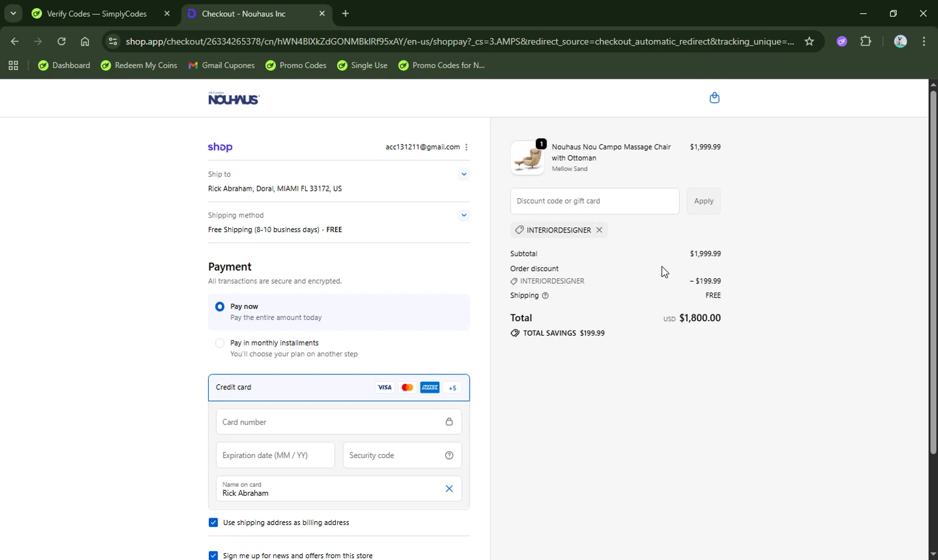Click the Nouhaus Nou Campo Massage Chair title

coord(611,152)
